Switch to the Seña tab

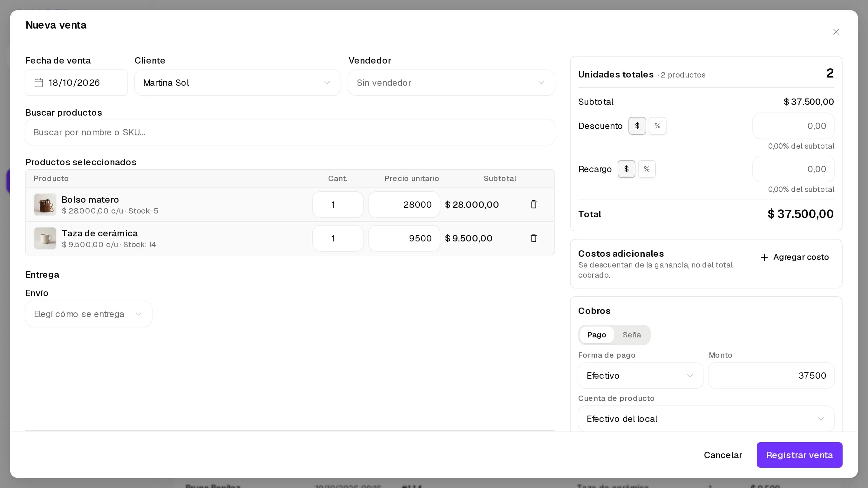coord(631,335)
